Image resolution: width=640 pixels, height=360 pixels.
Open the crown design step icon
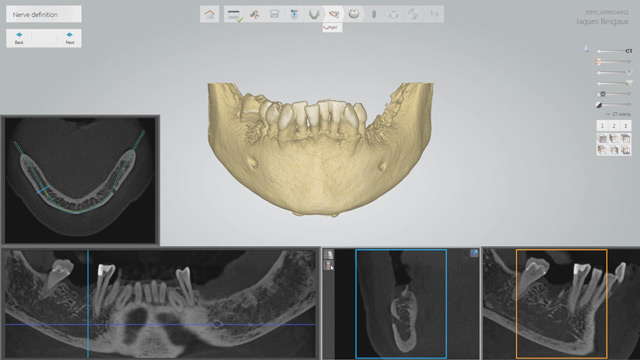pos(353,14)
